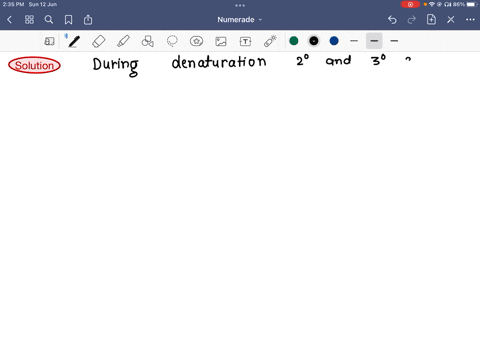Screen dimensions: 480x360
Task: Toggle the zoom window tool
Action: click(x=49, y=41)
